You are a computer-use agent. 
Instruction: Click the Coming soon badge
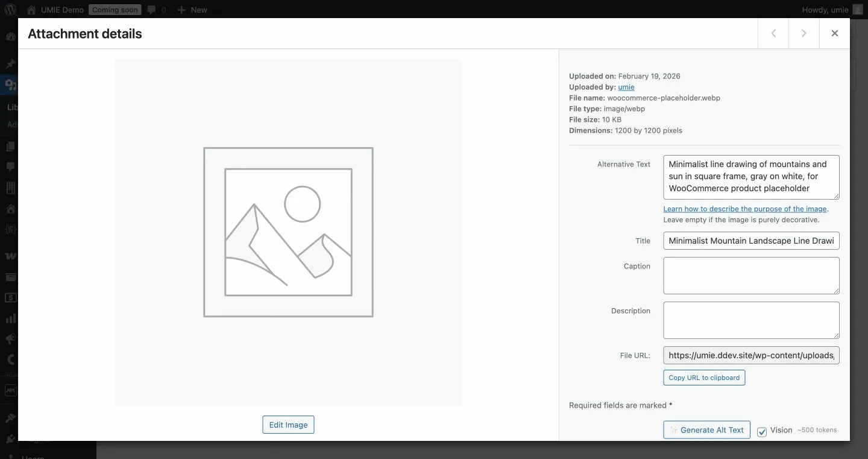115,10
